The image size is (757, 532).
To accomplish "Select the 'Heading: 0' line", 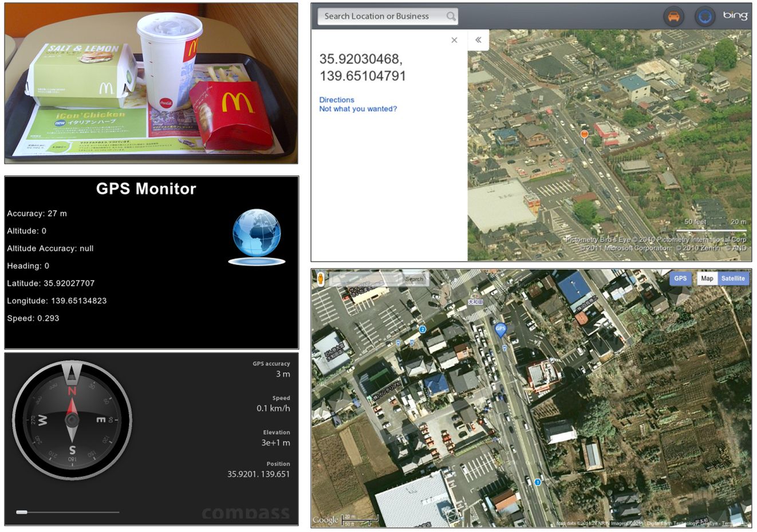I will point(28,266).
